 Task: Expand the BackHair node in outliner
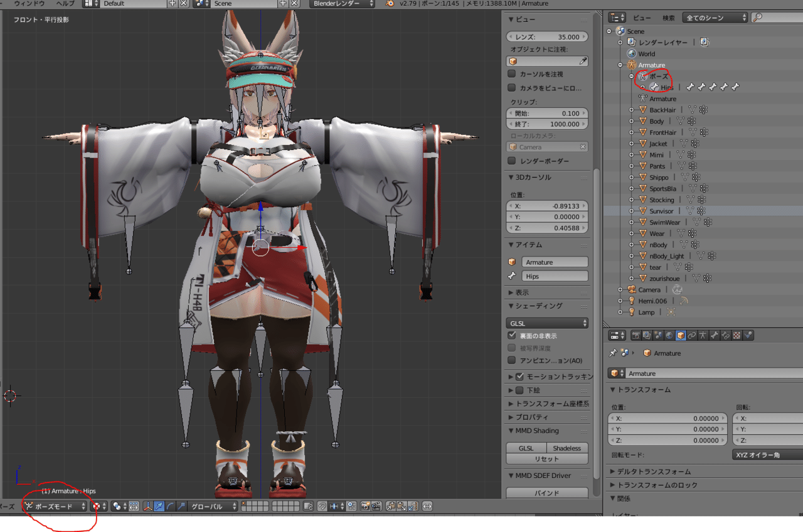tap(632, 110)
